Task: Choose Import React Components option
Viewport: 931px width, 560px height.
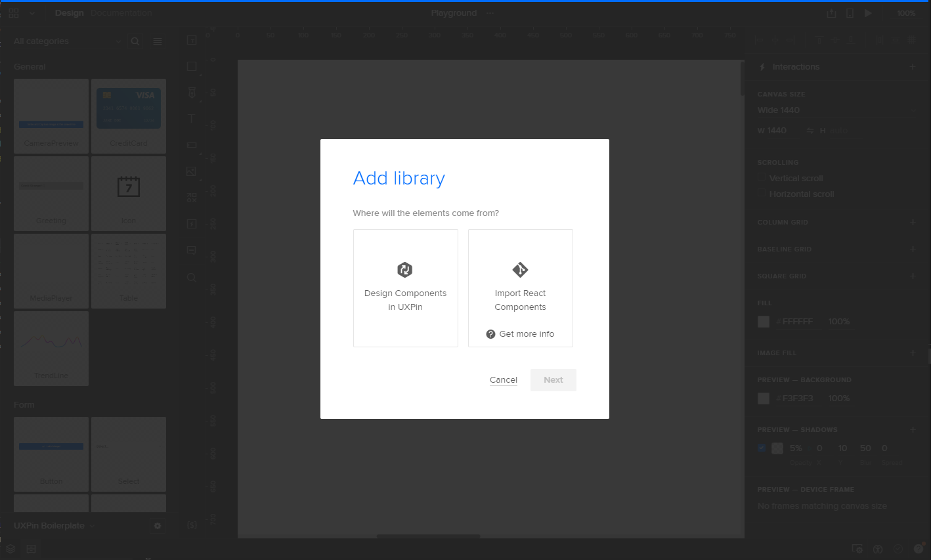Action: point(520,288)
